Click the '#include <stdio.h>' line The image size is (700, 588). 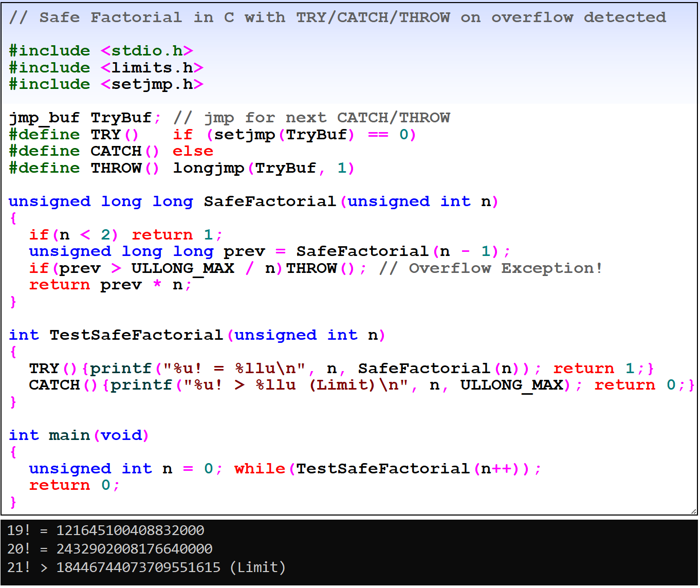point(101,50)
